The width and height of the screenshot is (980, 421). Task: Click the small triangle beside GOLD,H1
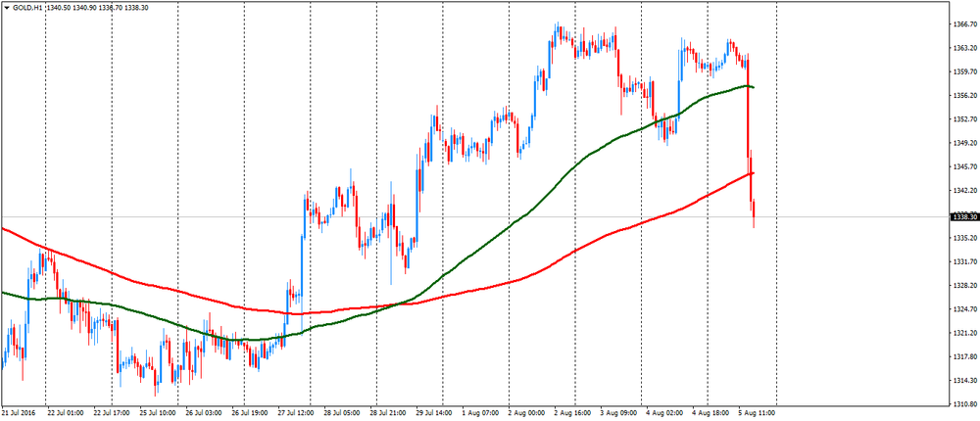point(7,8)
